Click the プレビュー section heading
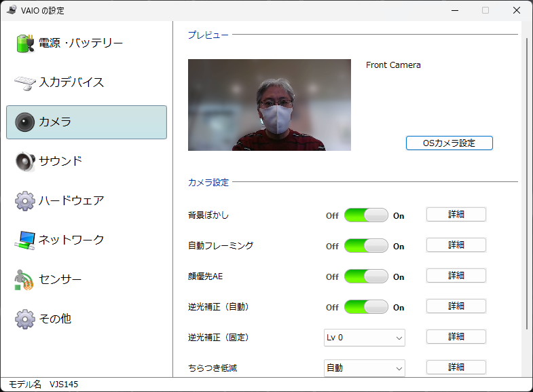This screenshot has height=392, width=533. point(208,35)
